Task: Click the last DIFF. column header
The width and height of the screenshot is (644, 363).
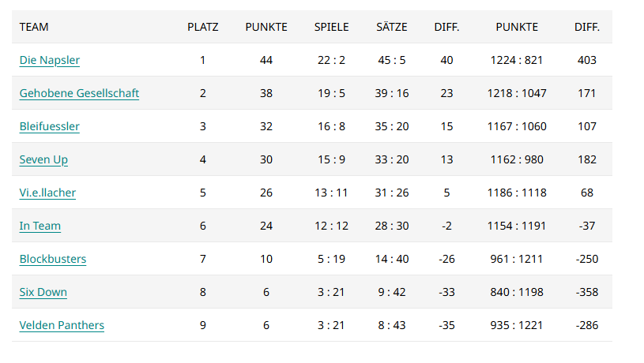Action: coord(587,27)
